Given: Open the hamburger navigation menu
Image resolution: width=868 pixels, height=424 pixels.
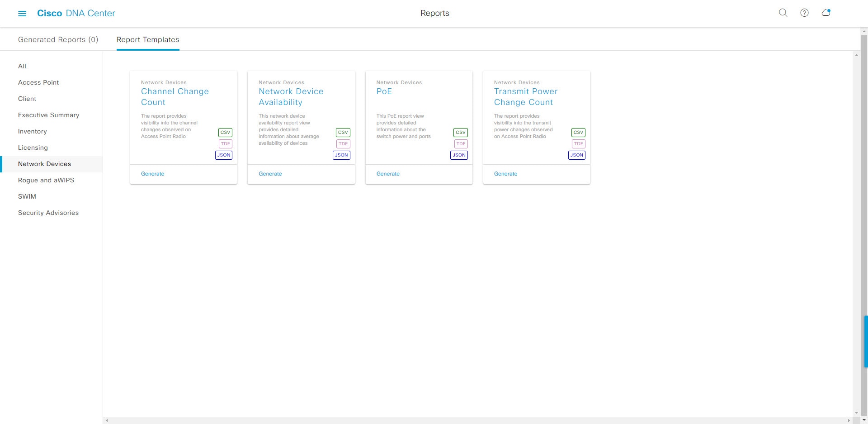Looking at the screenshot, I should 22,13.
